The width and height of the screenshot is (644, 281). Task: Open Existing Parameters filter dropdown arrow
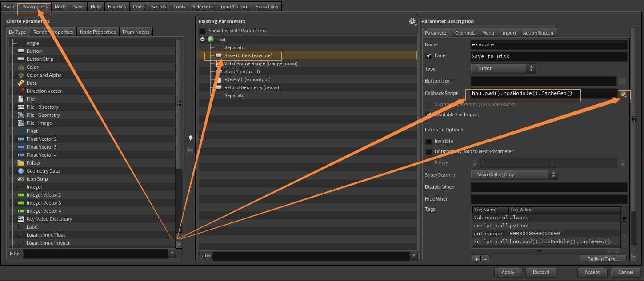[x=414, y=256]
